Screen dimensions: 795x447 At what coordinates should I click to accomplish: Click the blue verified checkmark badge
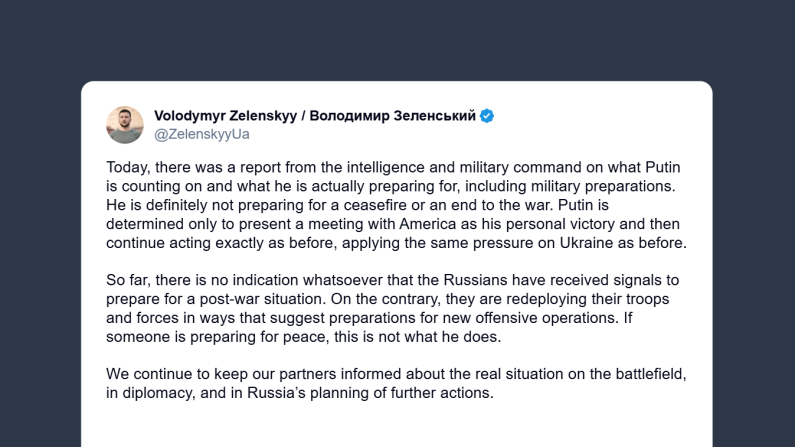coord(487,116)
